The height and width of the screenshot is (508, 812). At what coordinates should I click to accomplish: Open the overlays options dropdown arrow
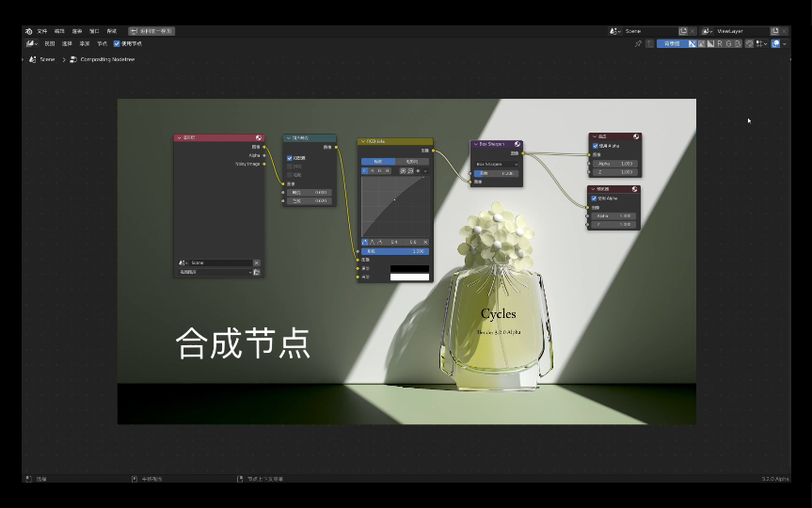click(785, 44)
